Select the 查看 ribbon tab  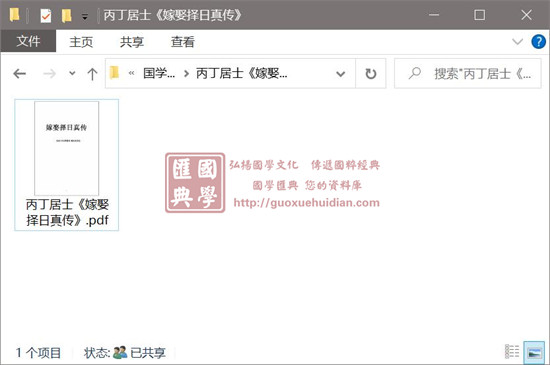click(x=182, y=42)
